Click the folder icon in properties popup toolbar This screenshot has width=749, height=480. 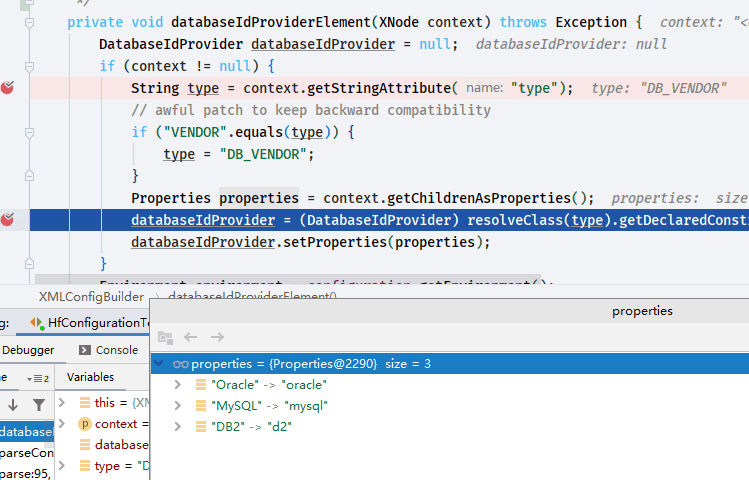click(165, 338)
